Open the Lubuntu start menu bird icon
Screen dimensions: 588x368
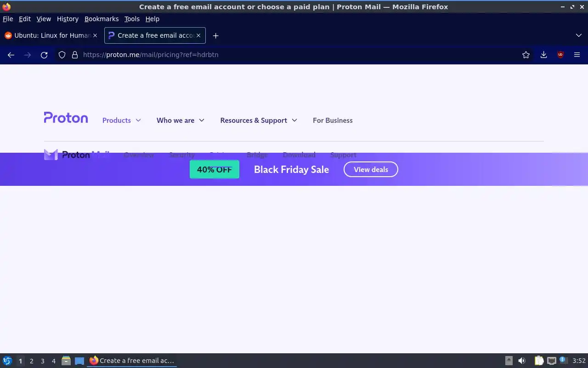tap(7, 361)
